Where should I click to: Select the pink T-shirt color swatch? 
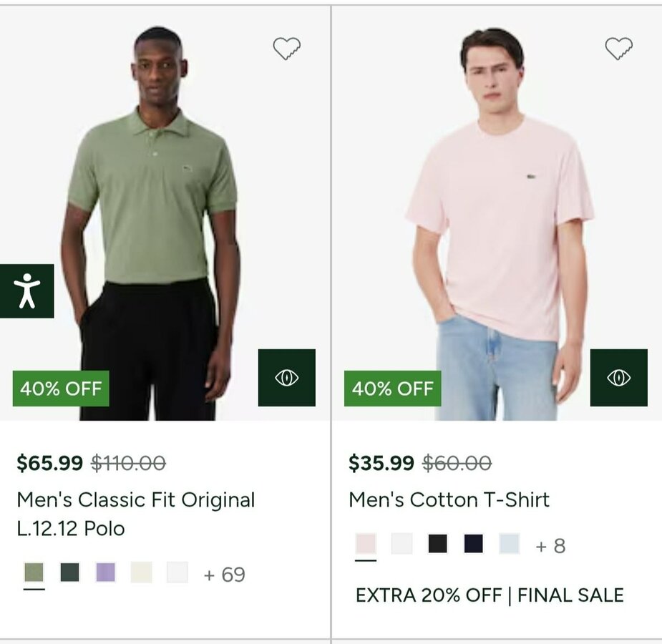click(x=366, y=544)
